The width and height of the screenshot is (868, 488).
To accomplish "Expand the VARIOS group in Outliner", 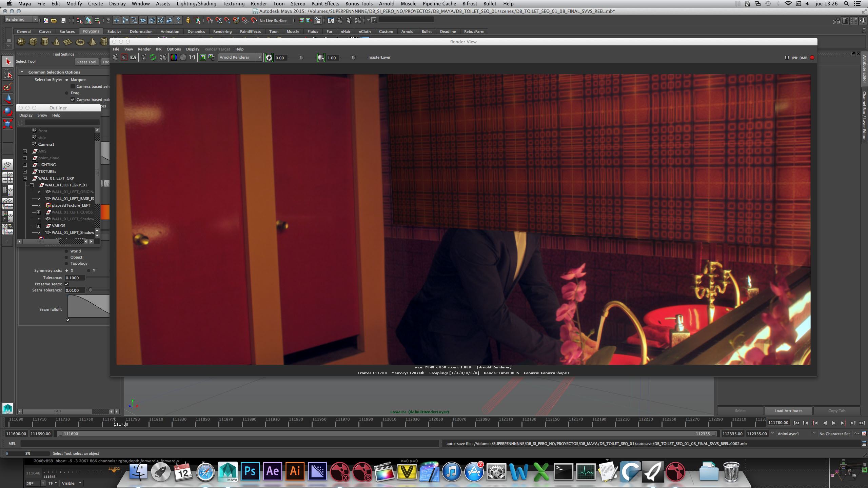I will pyautogui.click(x=38, y=226).
